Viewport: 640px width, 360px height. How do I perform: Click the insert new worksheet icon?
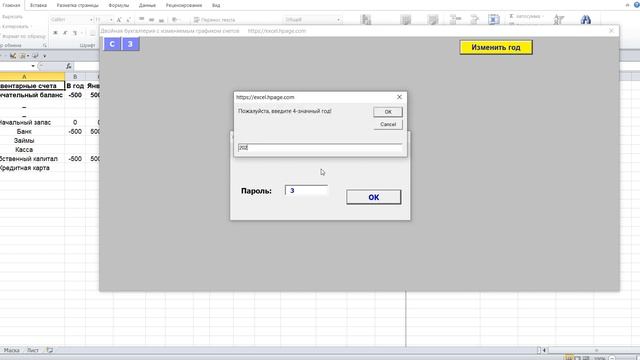(x=49, y=350)
